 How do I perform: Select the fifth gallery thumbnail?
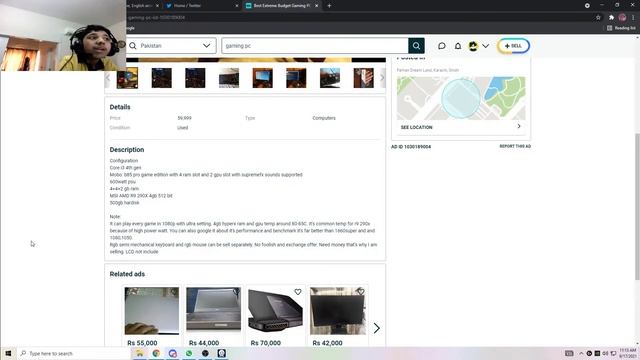coord(262,78)
